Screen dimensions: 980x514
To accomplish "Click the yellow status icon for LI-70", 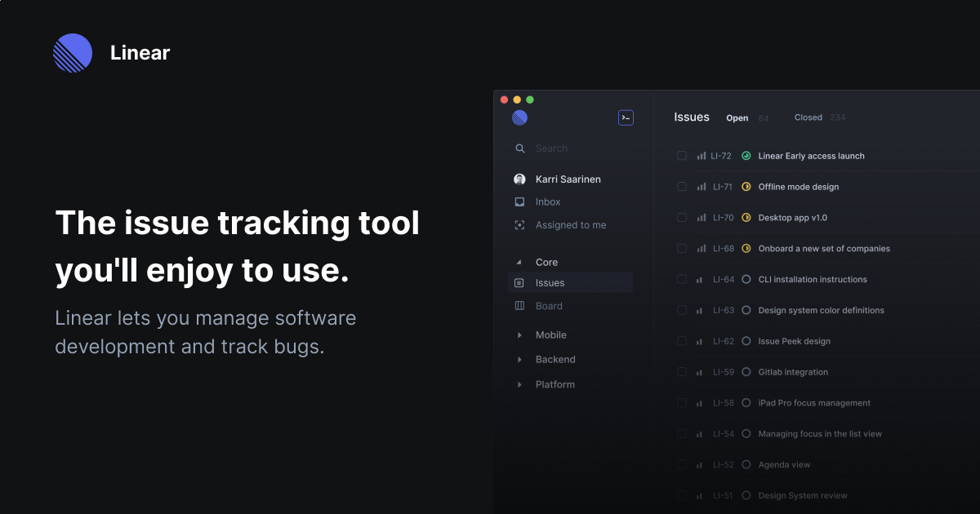I will (x=746, y=218).
